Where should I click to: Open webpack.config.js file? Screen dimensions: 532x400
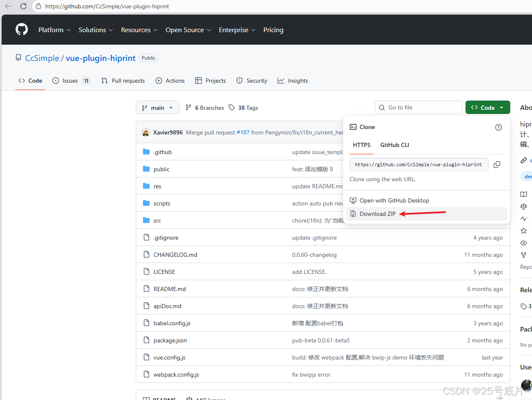pyautogui.click(x=176, y=375)
